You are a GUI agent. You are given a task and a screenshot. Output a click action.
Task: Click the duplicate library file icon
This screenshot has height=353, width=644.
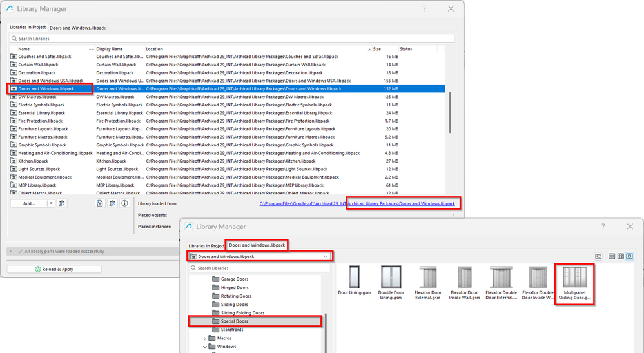tap(100, 203)
